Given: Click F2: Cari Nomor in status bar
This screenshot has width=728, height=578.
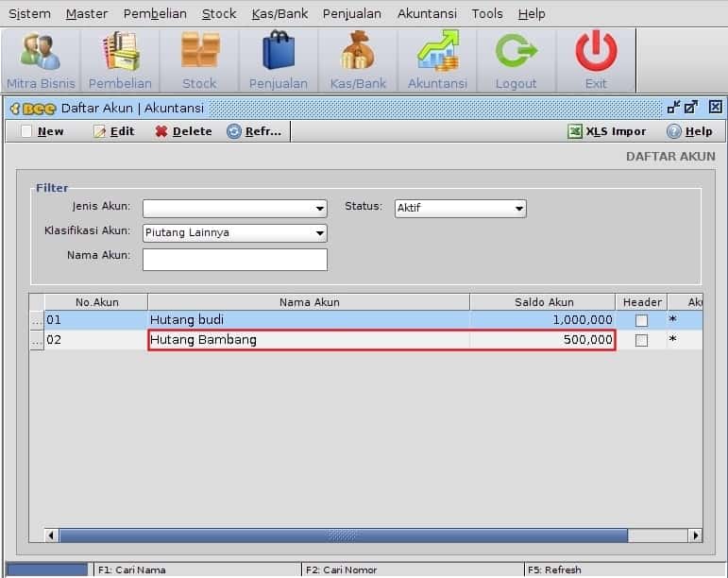Looking at the screenshot, I should pos(341,569).
